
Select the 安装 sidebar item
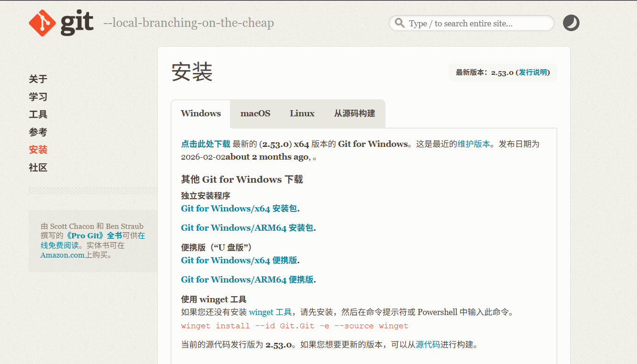(38, 150)
